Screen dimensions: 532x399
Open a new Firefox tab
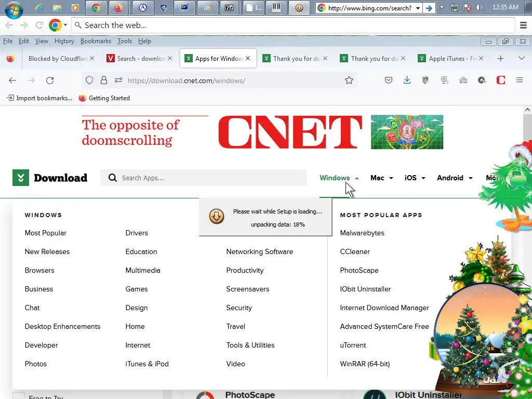tap(500, 59)
